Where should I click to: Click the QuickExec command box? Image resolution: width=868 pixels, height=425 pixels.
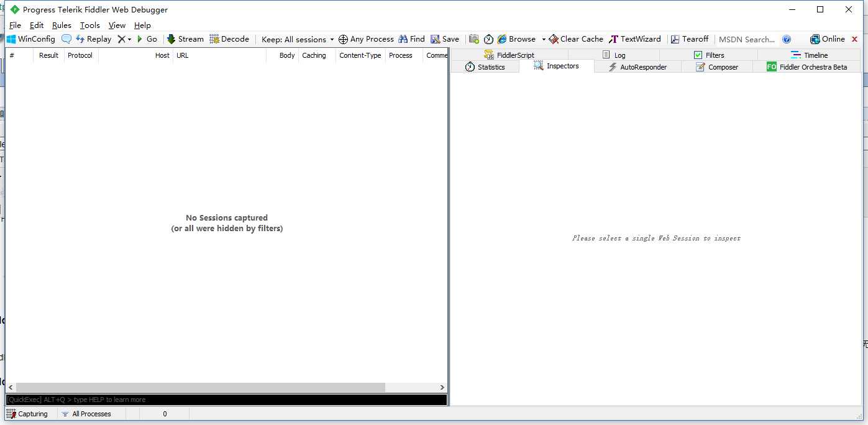click(x=226, y=400)
